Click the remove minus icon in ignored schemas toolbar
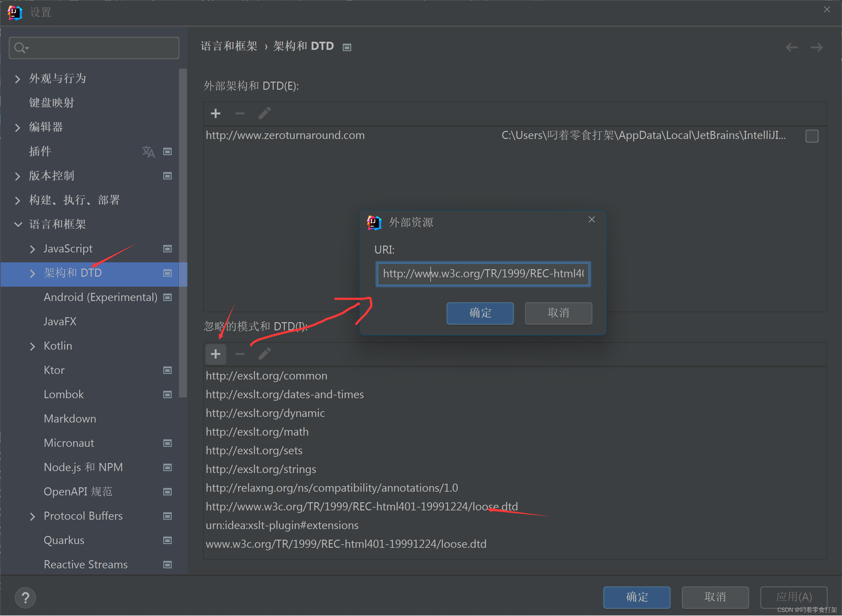Screen dimensions: 842x616 coord(240,354)
